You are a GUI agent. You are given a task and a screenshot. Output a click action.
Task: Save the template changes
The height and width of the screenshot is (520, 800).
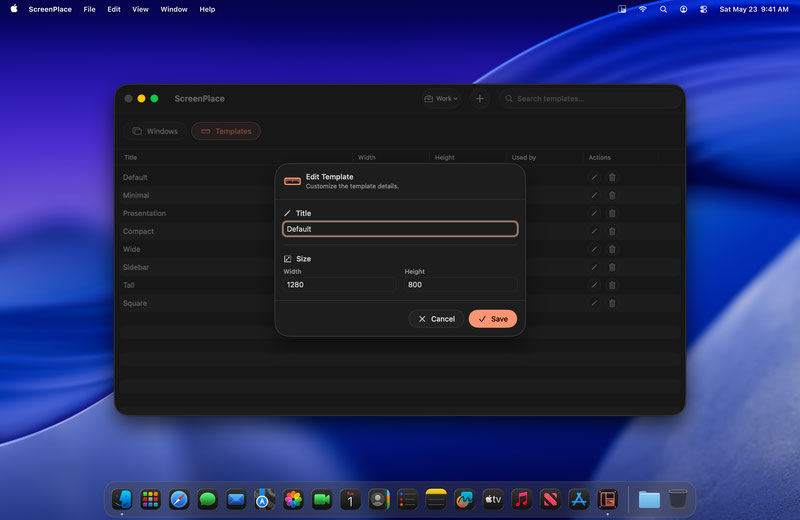(x=493, y=319)
